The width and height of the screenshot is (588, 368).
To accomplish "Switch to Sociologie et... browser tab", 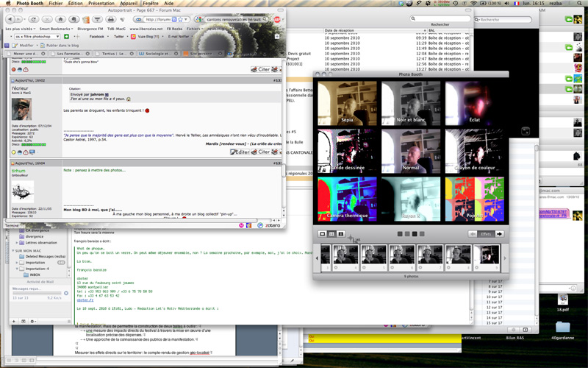I will (x=157, y=54).
